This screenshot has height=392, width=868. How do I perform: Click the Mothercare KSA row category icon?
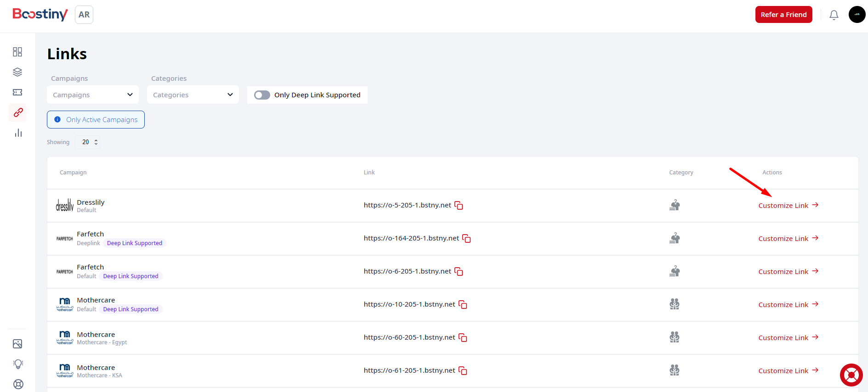click(x=675, y=370)
